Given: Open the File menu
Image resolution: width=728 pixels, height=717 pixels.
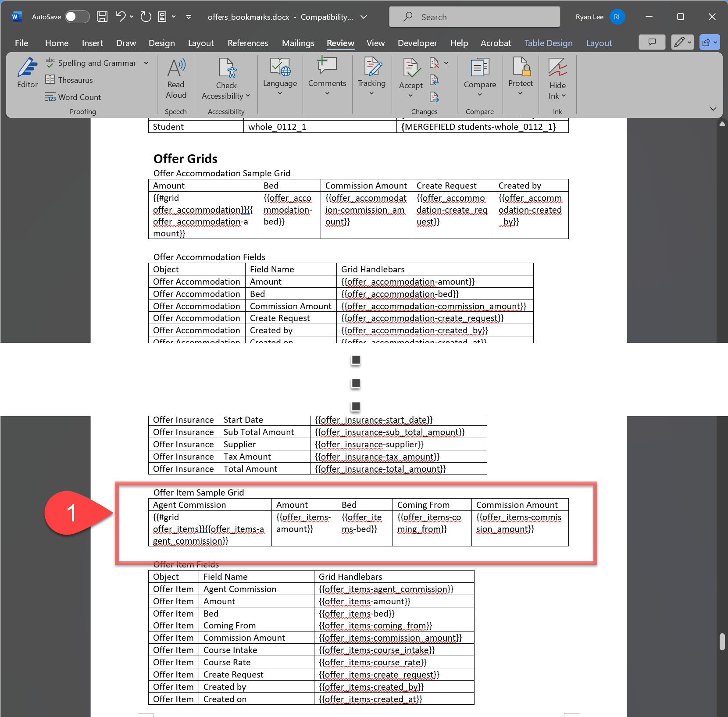Looking at the screenshot, I should tap(21, 43).
